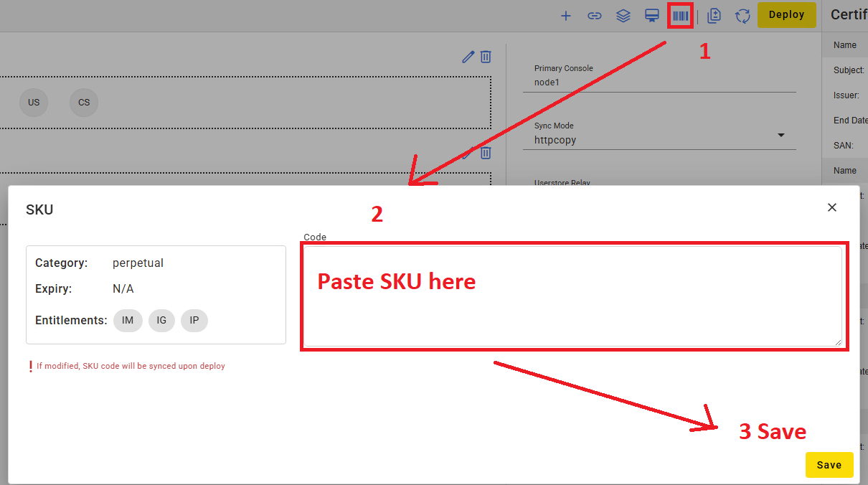868x485 pixels.
Task: Click the trash icon just above the SKU dialog
Action: tap(486, 153)
